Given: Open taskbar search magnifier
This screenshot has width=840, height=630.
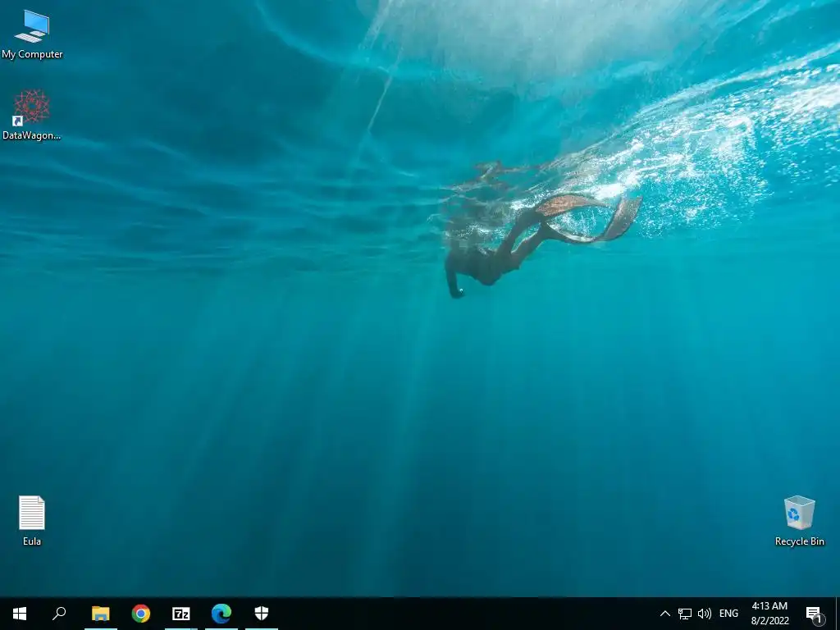Looking at the screenshot, I should (59, 614).
